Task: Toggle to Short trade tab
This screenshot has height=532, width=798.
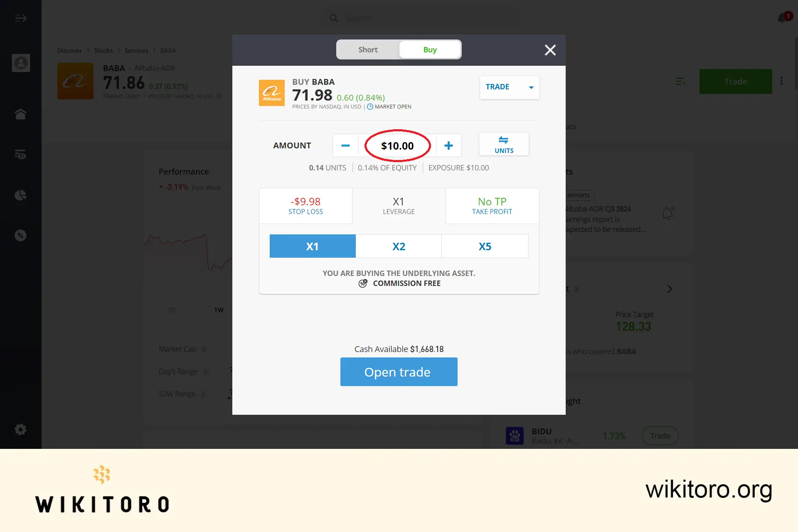Action: point(367,49)
